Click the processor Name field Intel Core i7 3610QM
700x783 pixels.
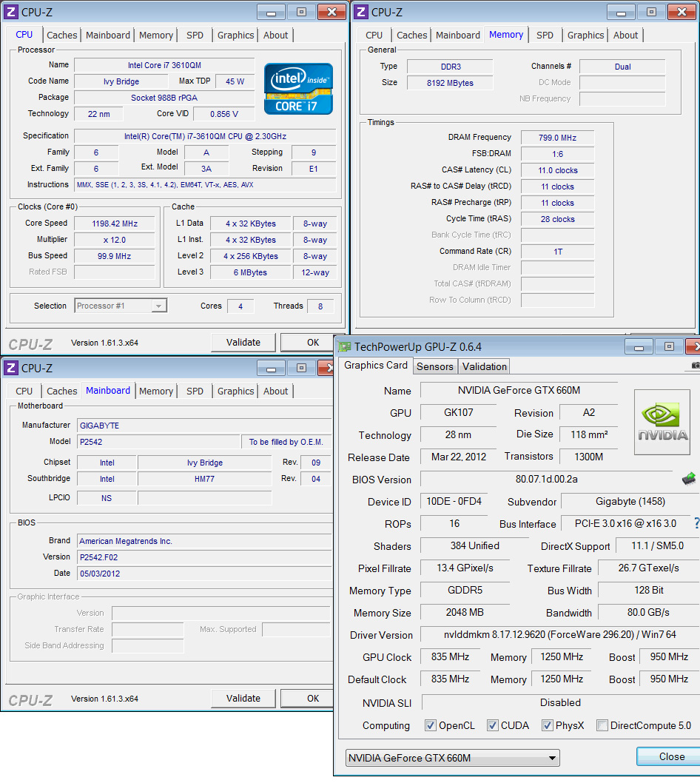point(164,65)
